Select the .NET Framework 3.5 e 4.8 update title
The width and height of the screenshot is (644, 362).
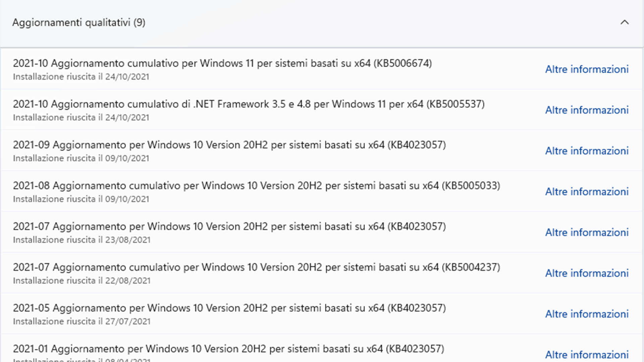click(x=249, y=104)
